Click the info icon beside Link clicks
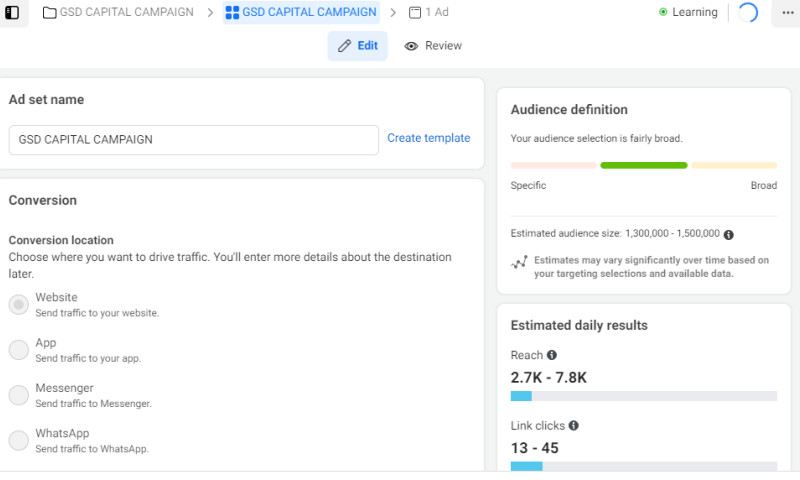The height and width of the screenshot is (480, 800). [x=573, y=425]
